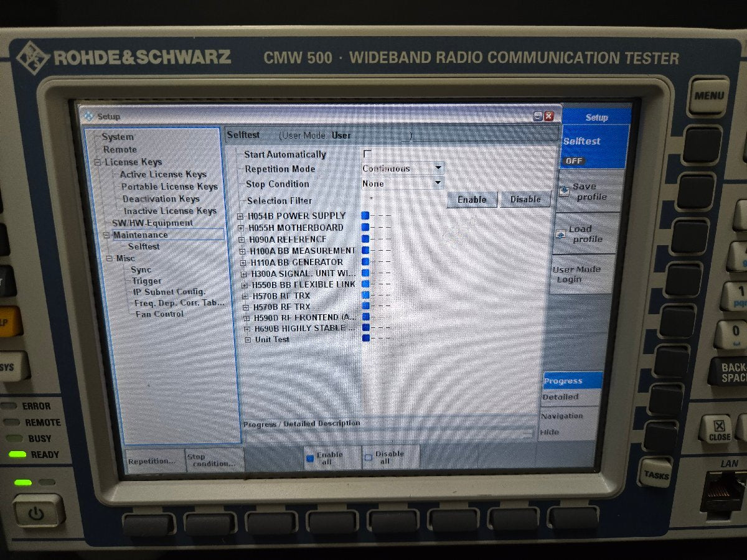The width and height of the screenshot is (747, 560).
Task: Select Sync under Misc
Action: tap(141, 269)
